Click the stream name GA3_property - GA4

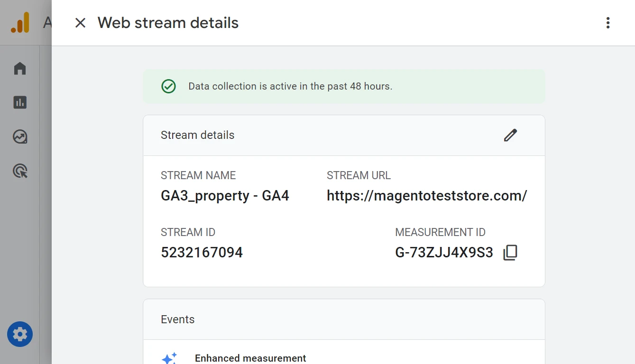click(x=225, y=196)
